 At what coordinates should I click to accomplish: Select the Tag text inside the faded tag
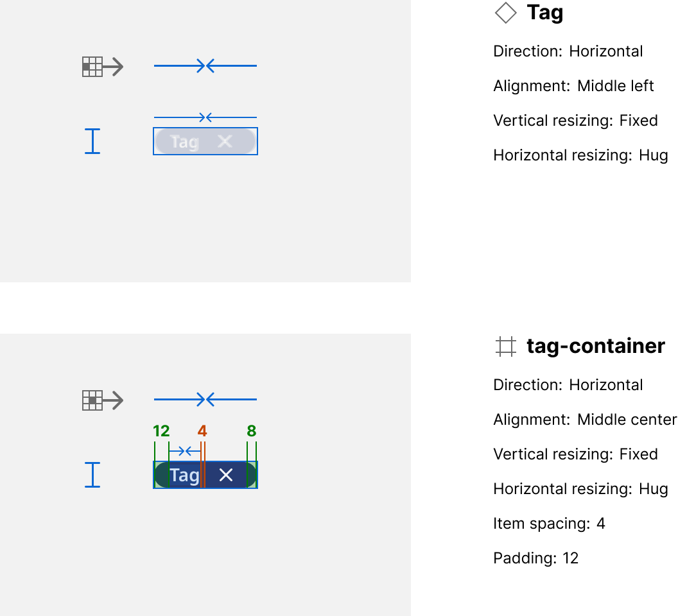pos(184,142)
